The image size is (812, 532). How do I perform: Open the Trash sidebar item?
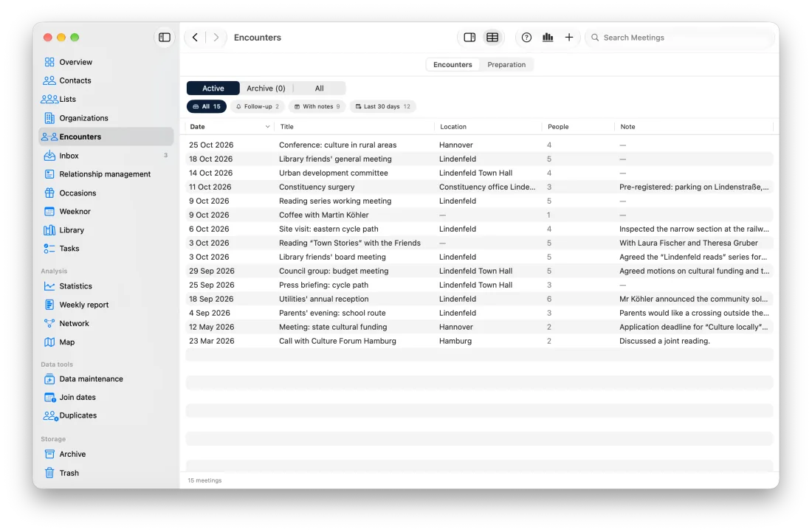106,473
